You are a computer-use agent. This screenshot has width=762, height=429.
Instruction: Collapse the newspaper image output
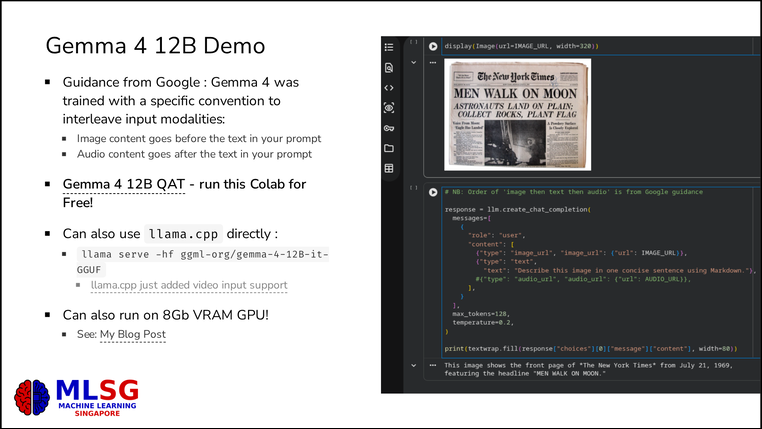pyautogui.click(x=414, y=62)
